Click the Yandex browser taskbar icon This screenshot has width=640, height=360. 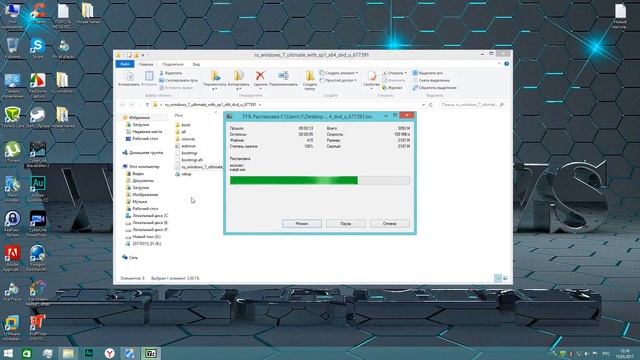pos(109,353)
